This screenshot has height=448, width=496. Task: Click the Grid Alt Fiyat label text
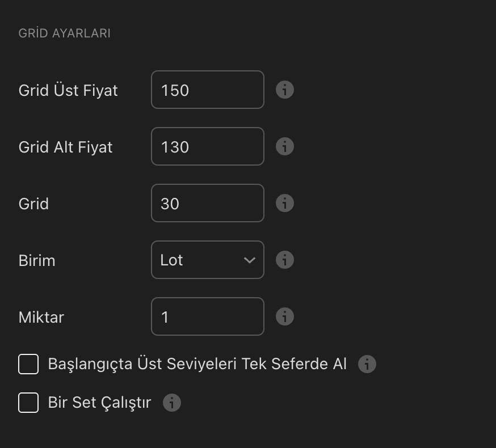[x=65, y=147]
